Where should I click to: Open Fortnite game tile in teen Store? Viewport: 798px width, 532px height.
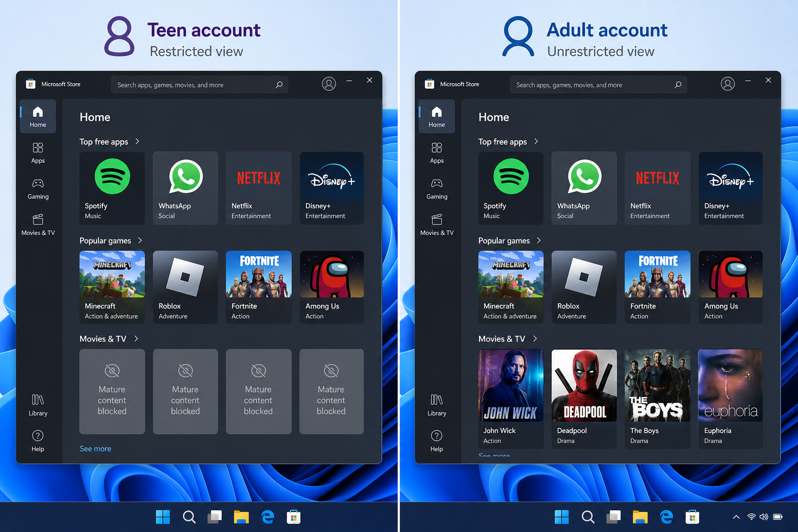(259, 287)
